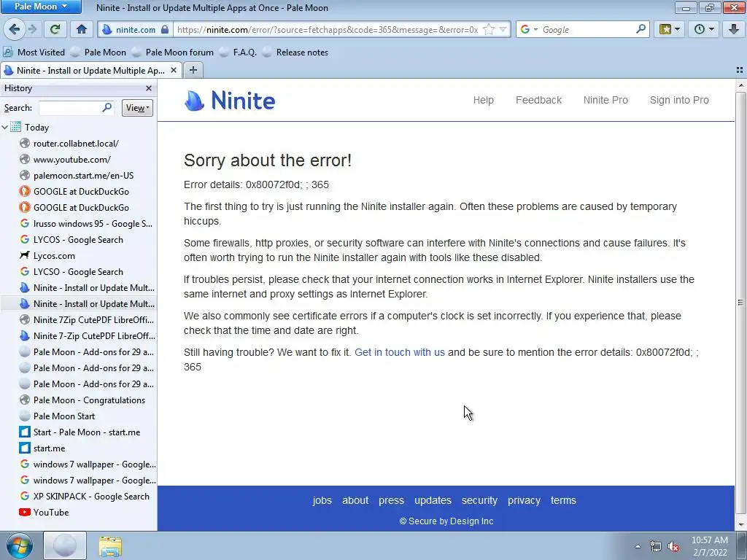The height and width of the screenshot is (560, 747).
Task: Click the page vertical scrollbar thumb
Action: [740, 303]
